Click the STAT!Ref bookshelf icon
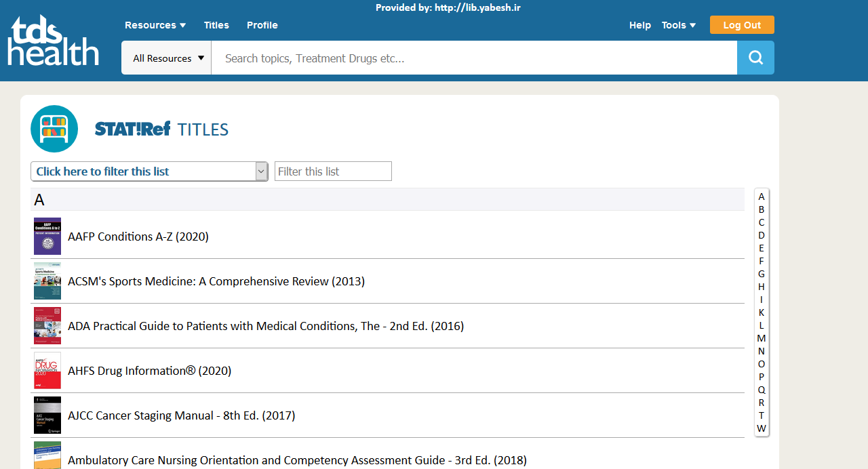868x469 pixels. tap(54, 129)
